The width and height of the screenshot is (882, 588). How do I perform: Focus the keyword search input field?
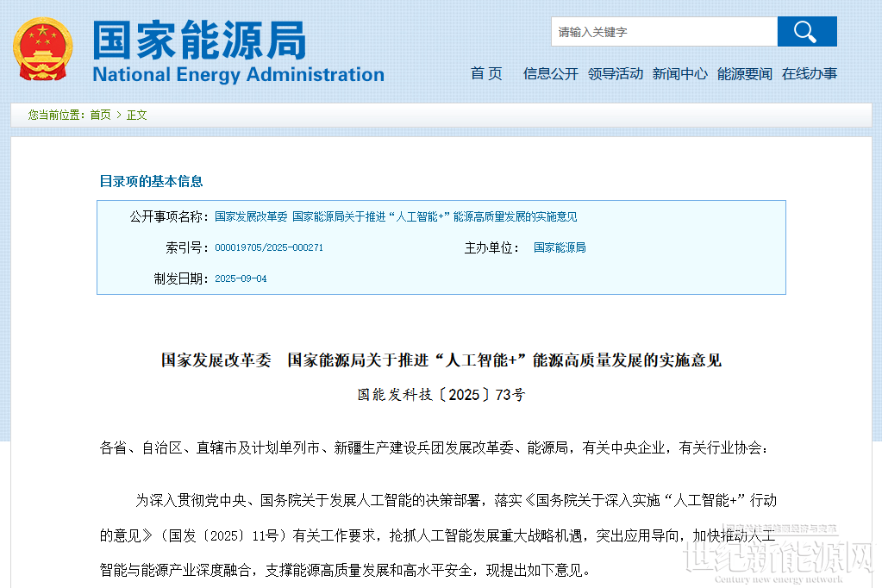point(665,32)
